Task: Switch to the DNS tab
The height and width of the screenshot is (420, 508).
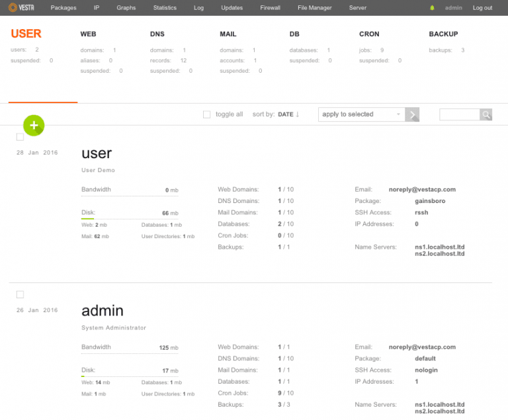Action: point(157,34)
